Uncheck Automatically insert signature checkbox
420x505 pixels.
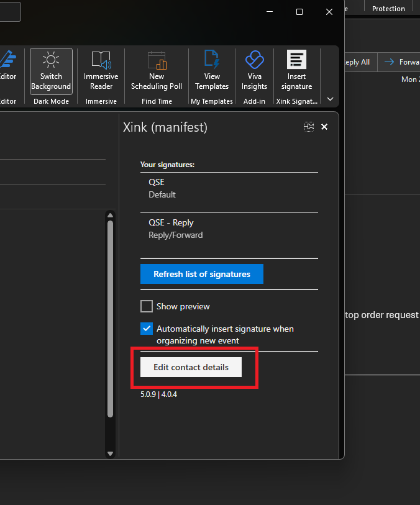(x=147, y=329)
